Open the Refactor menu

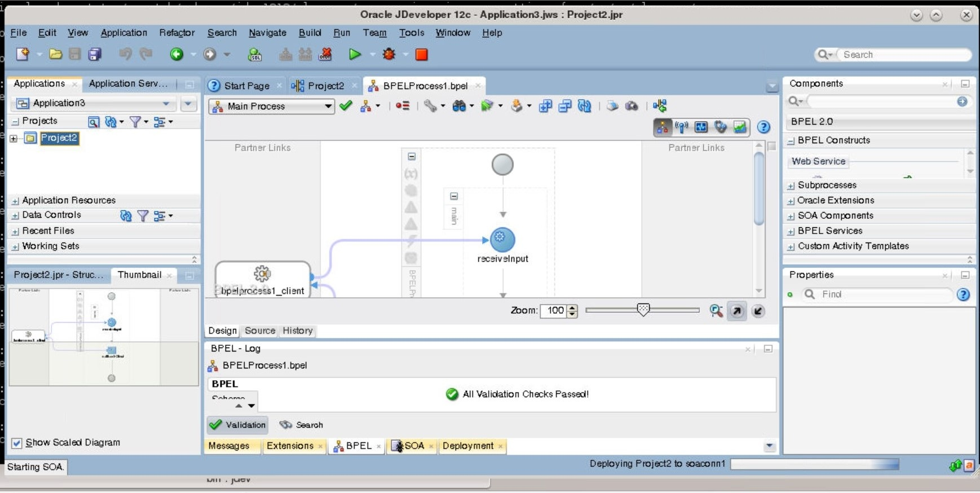point(176,33)
